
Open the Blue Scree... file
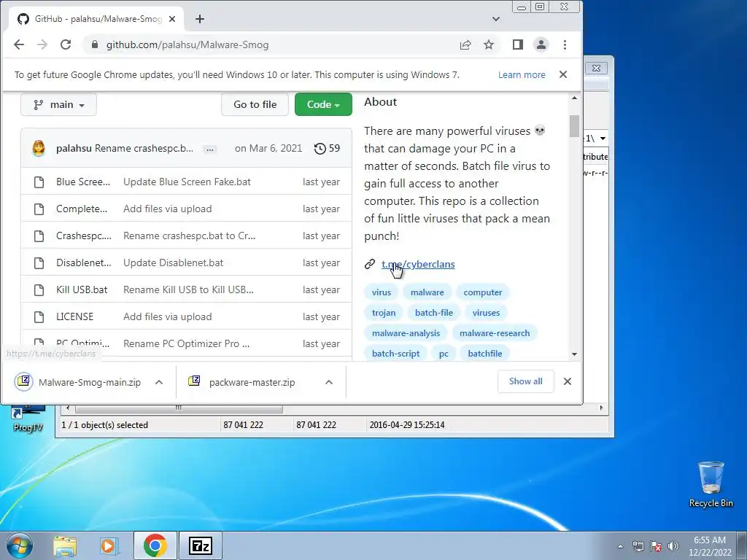83,182
